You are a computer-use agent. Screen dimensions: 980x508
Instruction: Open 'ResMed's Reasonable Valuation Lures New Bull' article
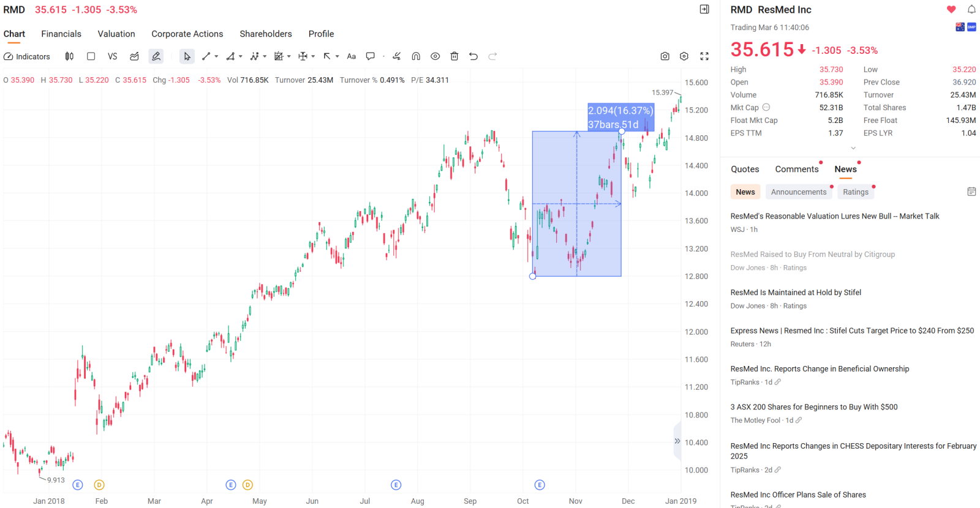pos(835,216)
